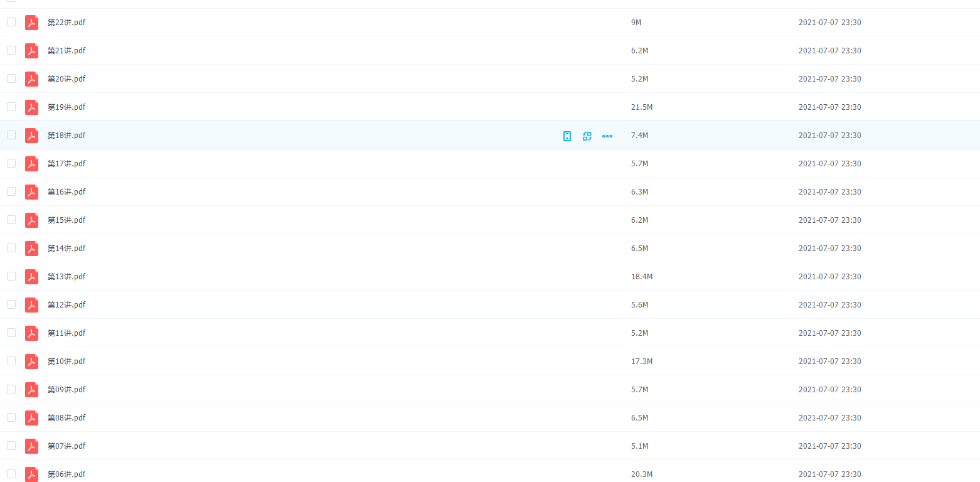Open 第11讲.pdf from the list

[67, 333]
